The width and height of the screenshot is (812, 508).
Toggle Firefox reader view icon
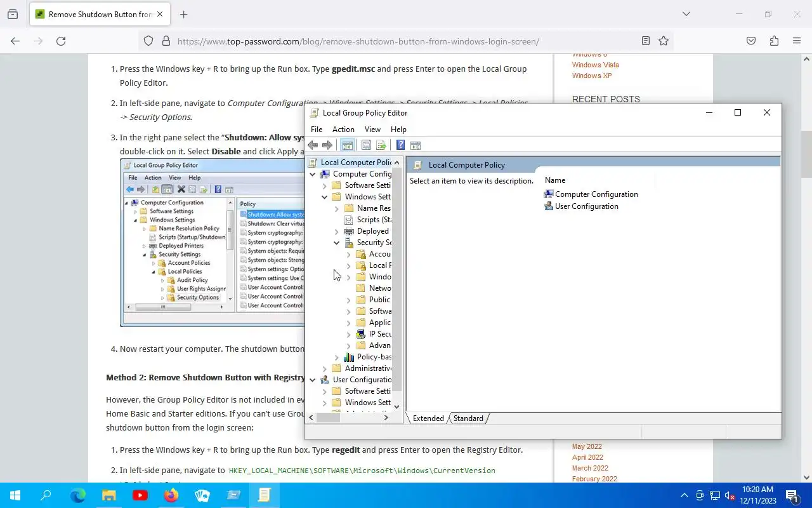[645, 41]
